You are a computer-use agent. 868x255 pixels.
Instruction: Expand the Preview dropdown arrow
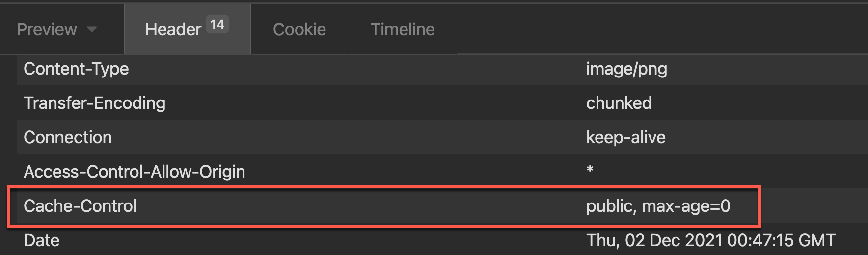92,29
